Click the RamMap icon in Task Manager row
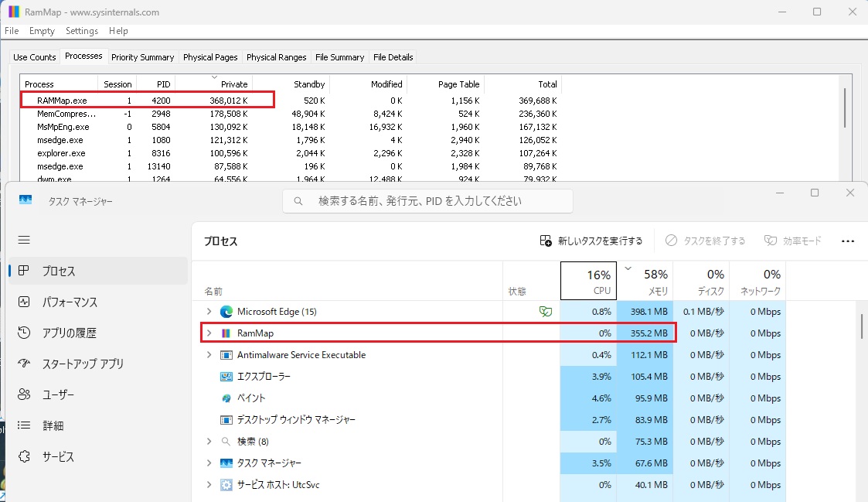 226,333
